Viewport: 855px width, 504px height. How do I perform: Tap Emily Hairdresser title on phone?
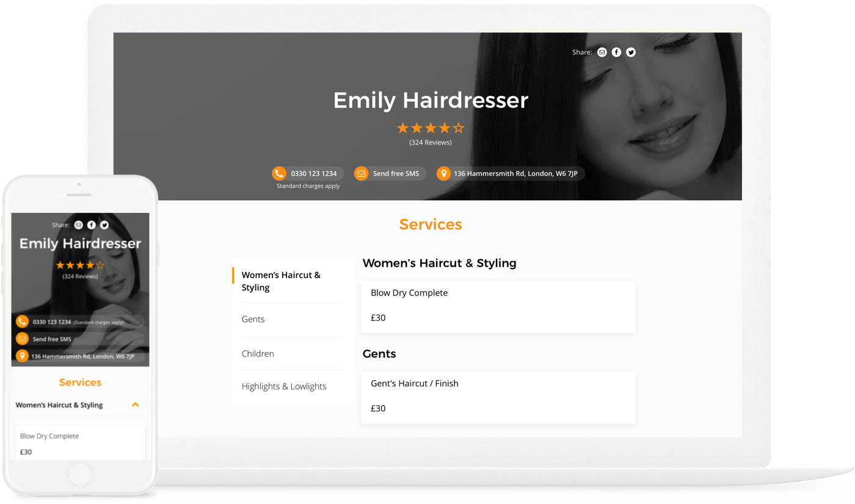(80, 243)
